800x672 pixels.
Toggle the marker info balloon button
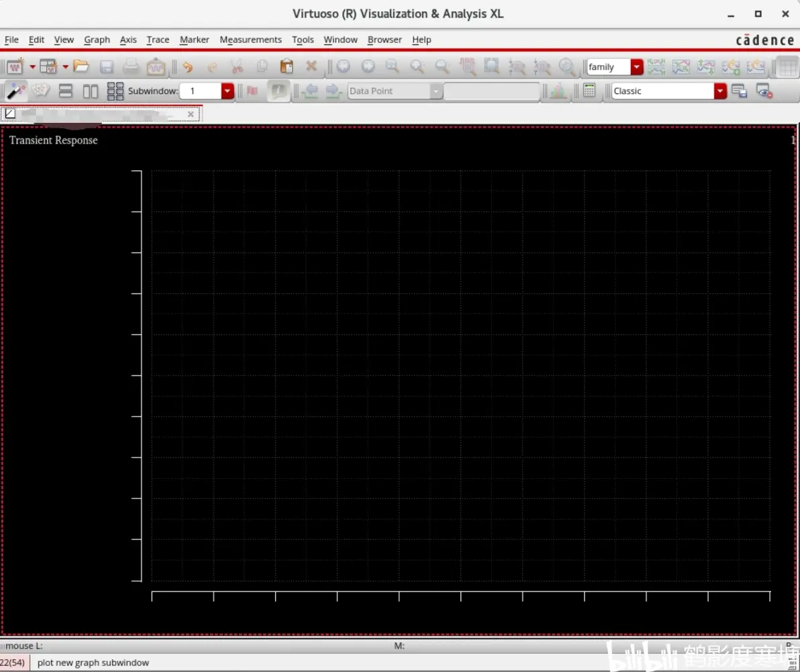point(278,91)
